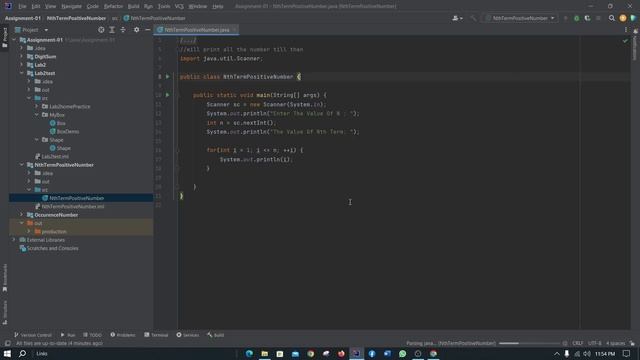640x360 pixels.
Task: Click Run with Coverage icon
Action: pyautogui.click(x=587, y=18)
